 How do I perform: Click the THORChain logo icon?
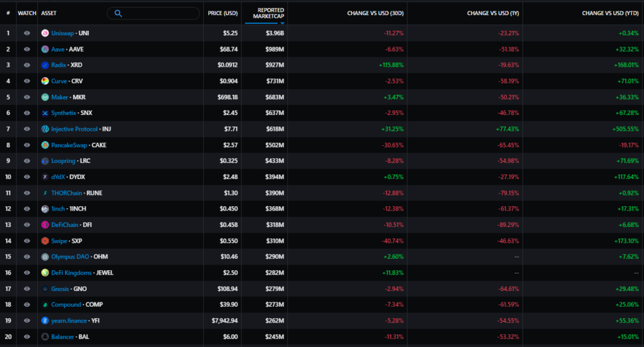45,193
